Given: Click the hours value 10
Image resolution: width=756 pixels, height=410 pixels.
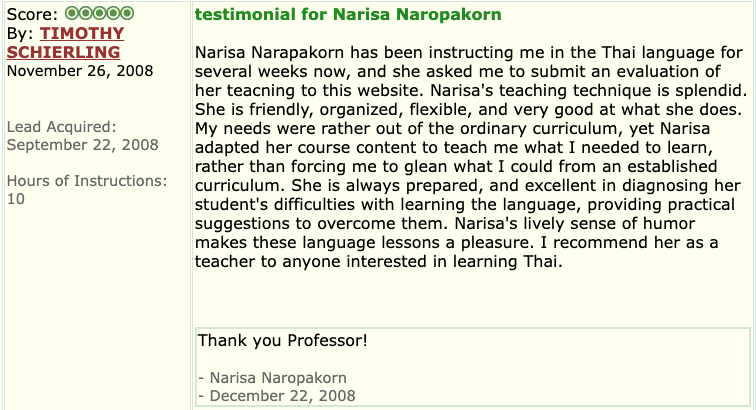Looking at the screenshot, I should (x=15, y=199).
